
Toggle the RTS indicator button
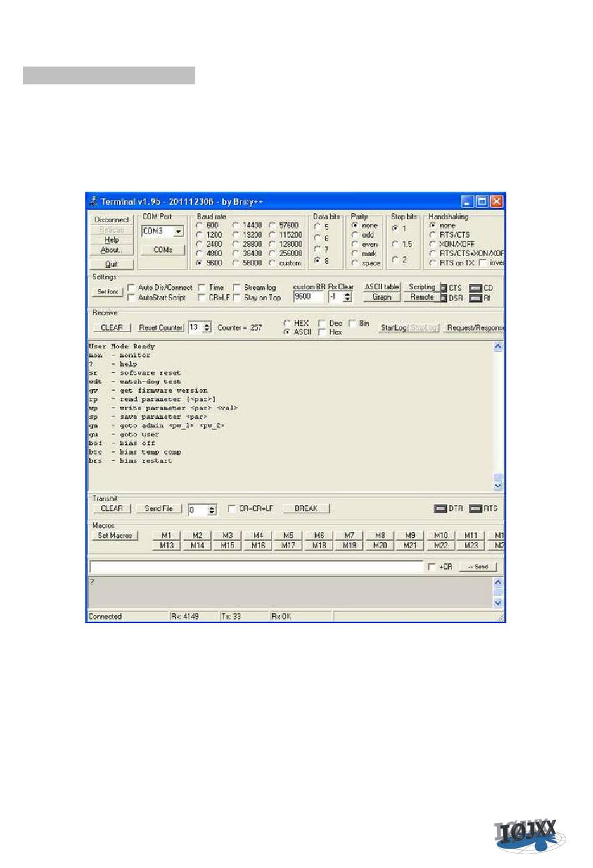(x=476, y=508)
